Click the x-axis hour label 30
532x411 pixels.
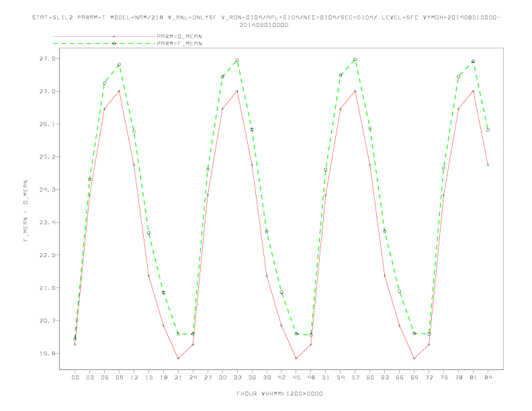coord(222,377)
